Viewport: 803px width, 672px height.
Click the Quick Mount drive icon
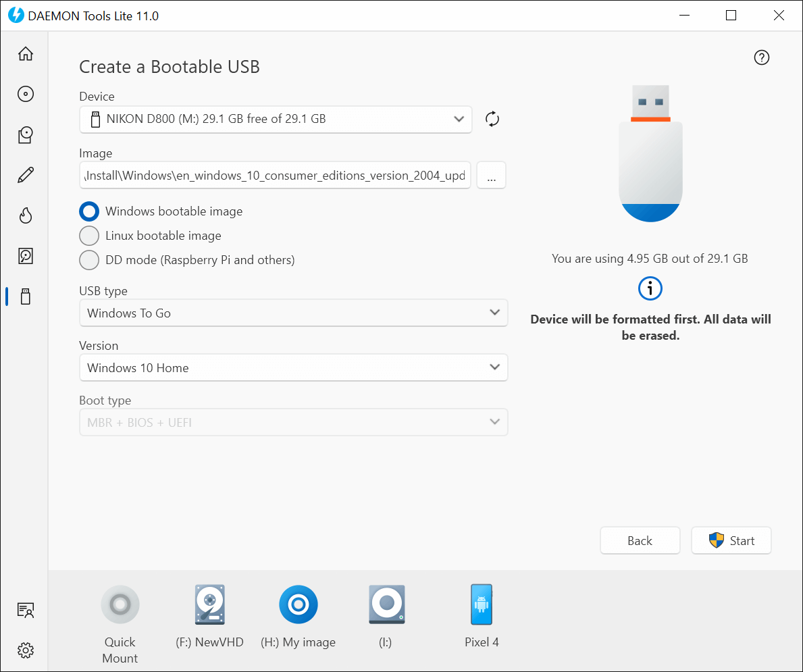pyautogui.click(x=120, y=604)
